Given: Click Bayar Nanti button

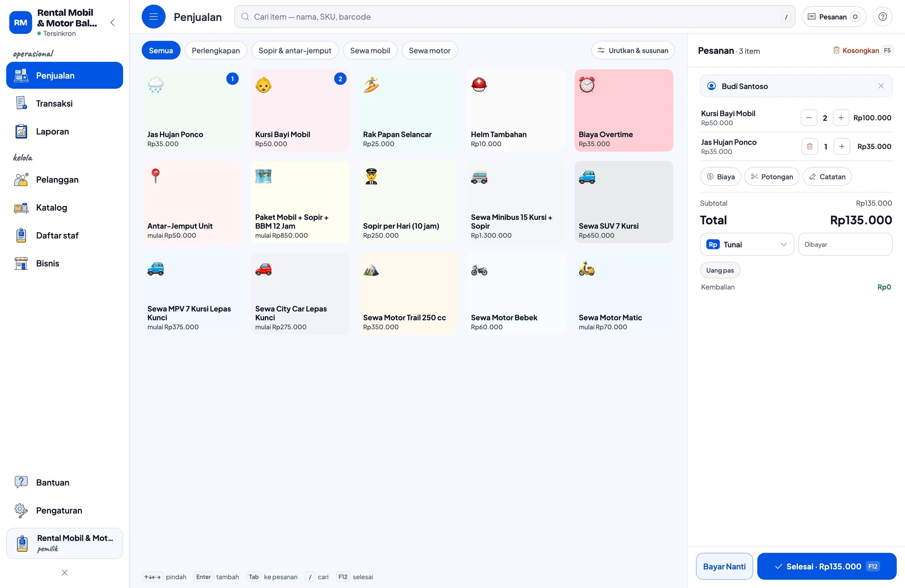Looking at the screenshot, I should (x=724, y=567).
